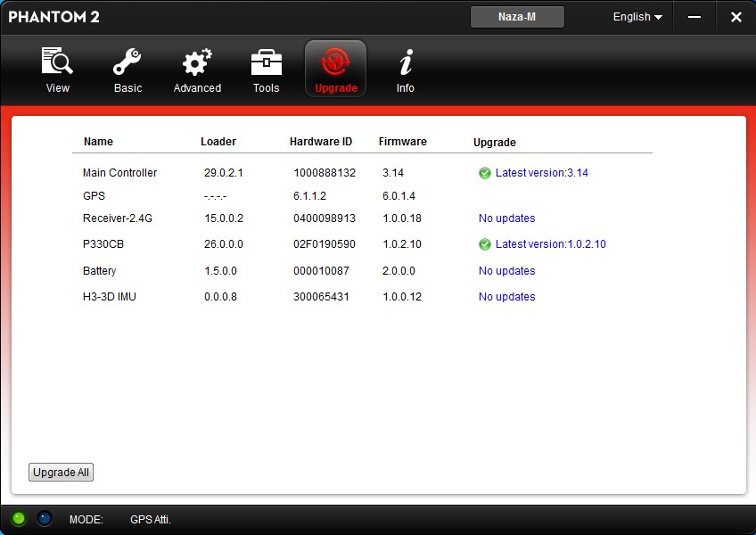
Task: Minimize the Phantom 2 window
Action: (694, 17)
